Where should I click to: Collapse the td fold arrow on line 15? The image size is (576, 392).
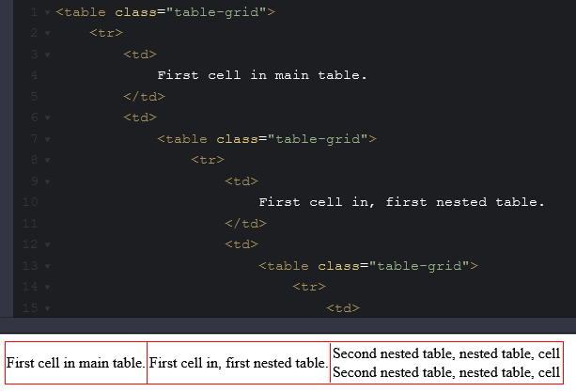pyautogui.click(x=47, y=308)
